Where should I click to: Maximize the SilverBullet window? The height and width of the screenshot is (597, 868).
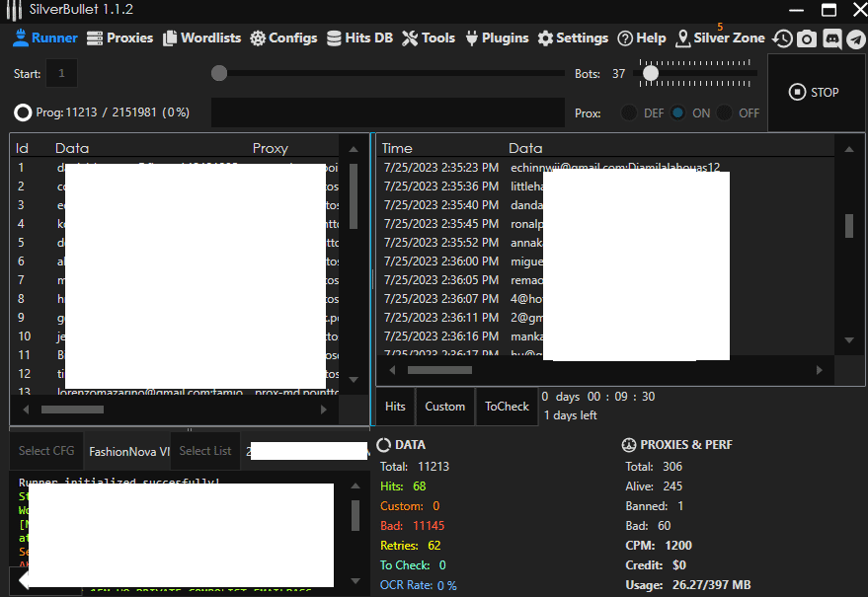[829, 10]
